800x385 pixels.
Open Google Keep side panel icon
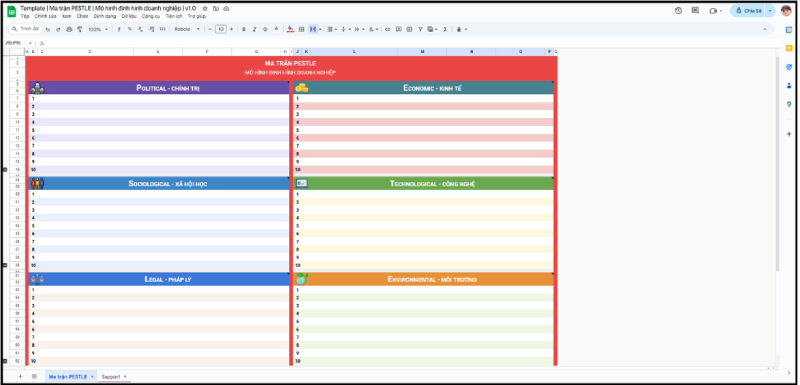tap(789, 48)
